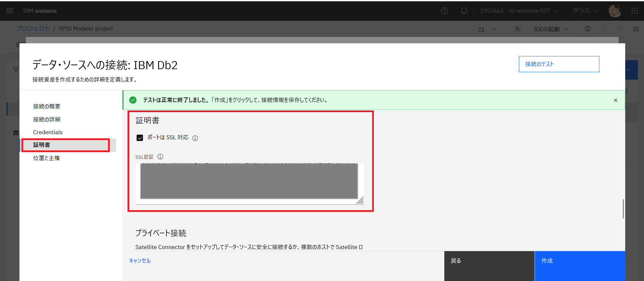Click the キャンセル link

tap(140, 261)
